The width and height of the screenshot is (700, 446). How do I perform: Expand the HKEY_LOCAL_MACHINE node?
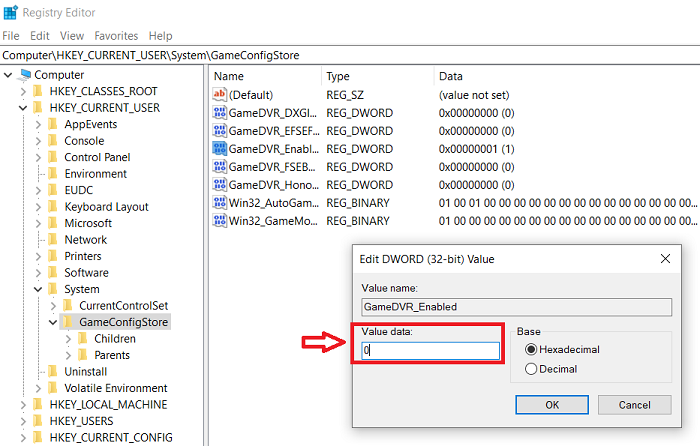(23, 404)
